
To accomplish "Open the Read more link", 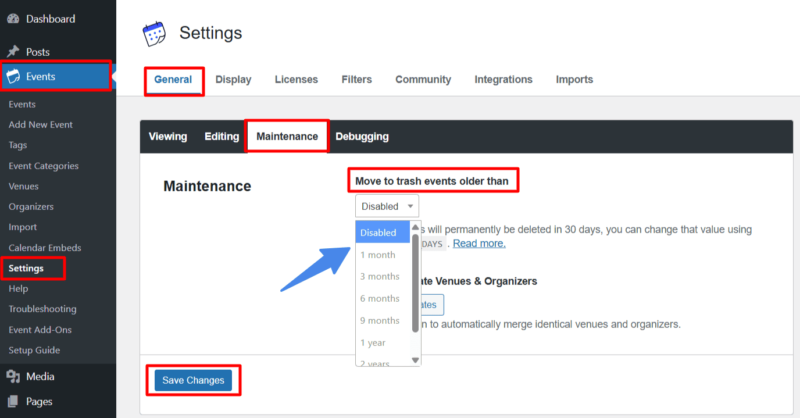I will click(x=479, y=243).
